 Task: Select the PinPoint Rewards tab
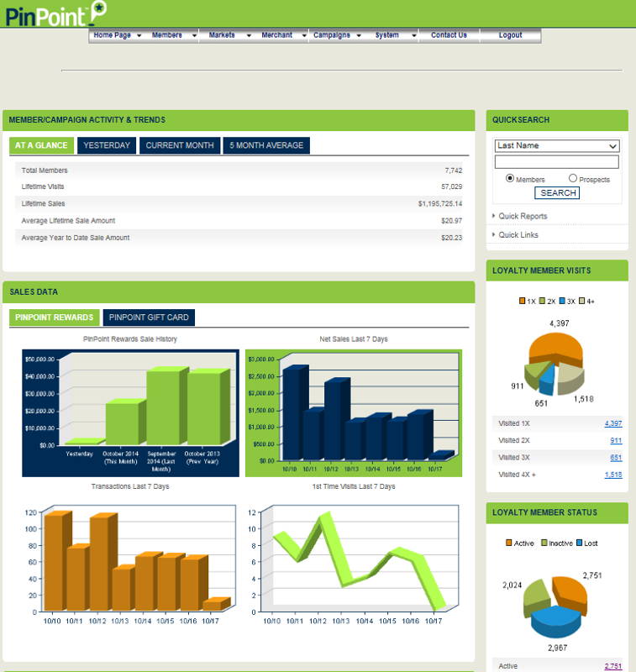(55, 318)
